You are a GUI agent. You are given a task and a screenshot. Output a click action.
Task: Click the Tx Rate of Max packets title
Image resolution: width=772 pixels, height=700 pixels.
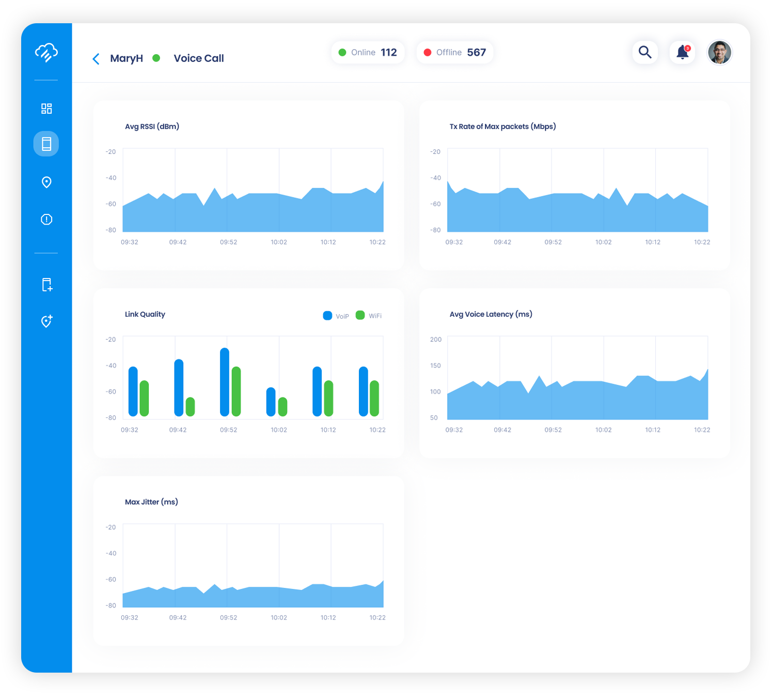tap(503, 127)
